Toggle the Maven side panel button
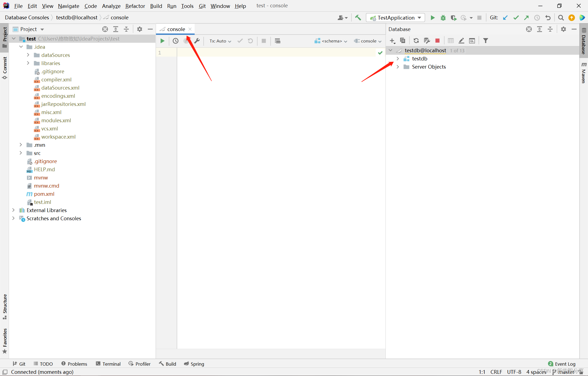 coord(584,72)
